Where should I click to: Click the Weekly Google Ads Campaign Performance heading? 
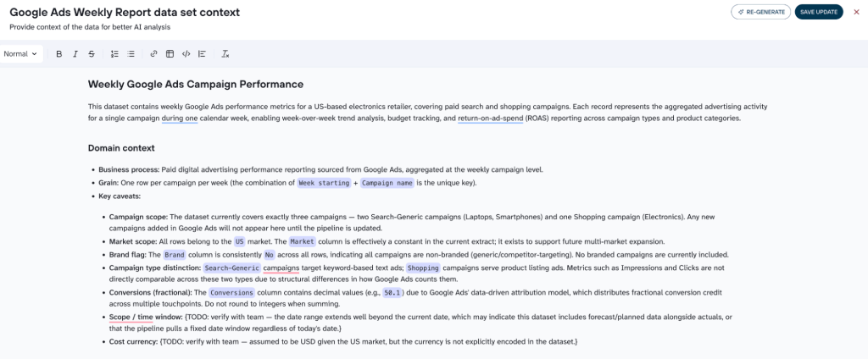click(x=196, y=85)
